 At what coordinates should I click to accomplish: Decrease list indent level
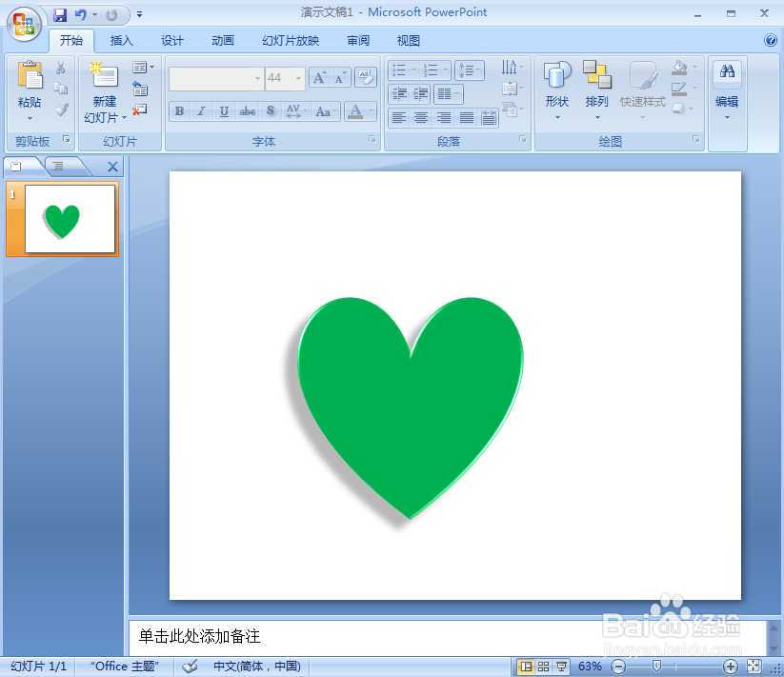point(398,93)
